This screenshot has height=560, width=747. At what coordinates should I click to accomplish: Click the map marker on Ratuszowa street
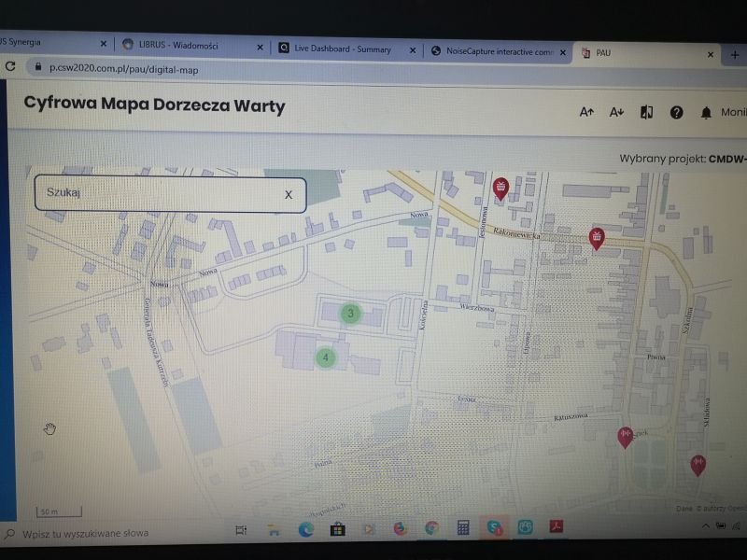click(x=626, y=435)
